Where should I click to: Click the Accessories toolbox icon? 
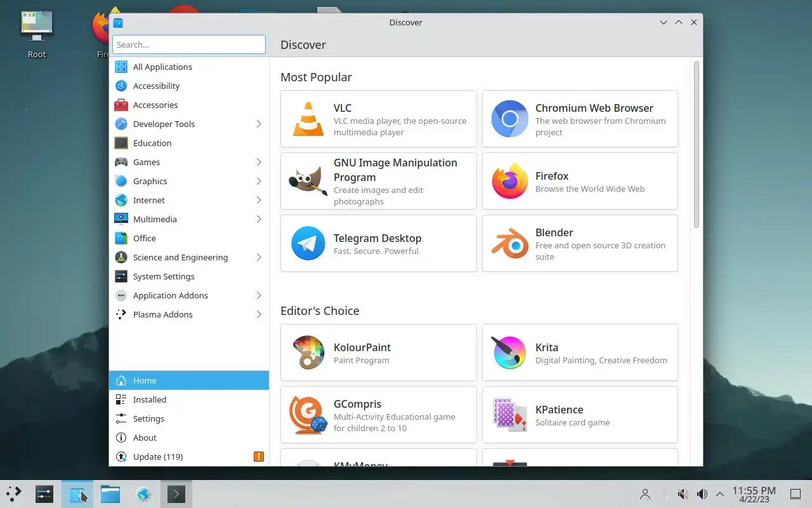point(121,105)
